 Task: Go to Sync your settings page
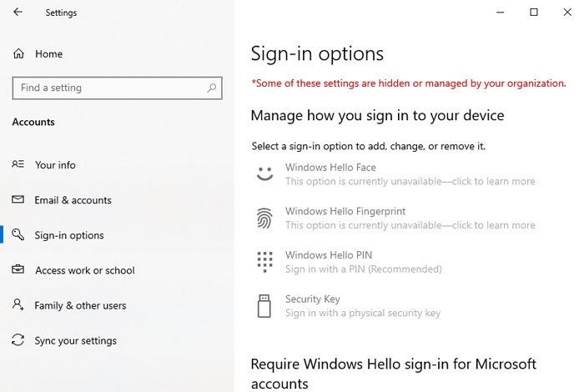coord(75,340)
